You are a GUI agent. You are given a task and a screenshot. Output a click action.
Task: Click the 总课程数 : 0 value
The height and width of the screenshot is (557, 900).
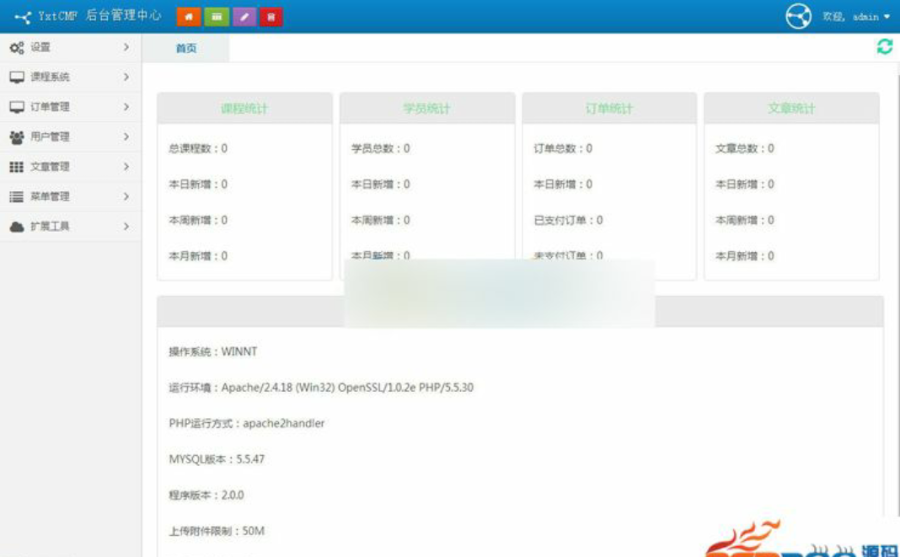pyautogui.click(x=198, y=148)
